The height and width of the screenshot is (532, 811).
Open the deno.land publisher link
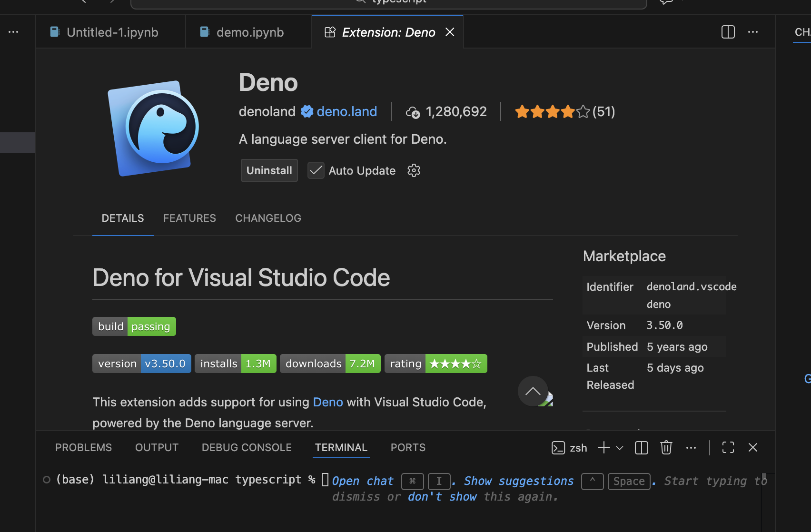click(347, 111)
